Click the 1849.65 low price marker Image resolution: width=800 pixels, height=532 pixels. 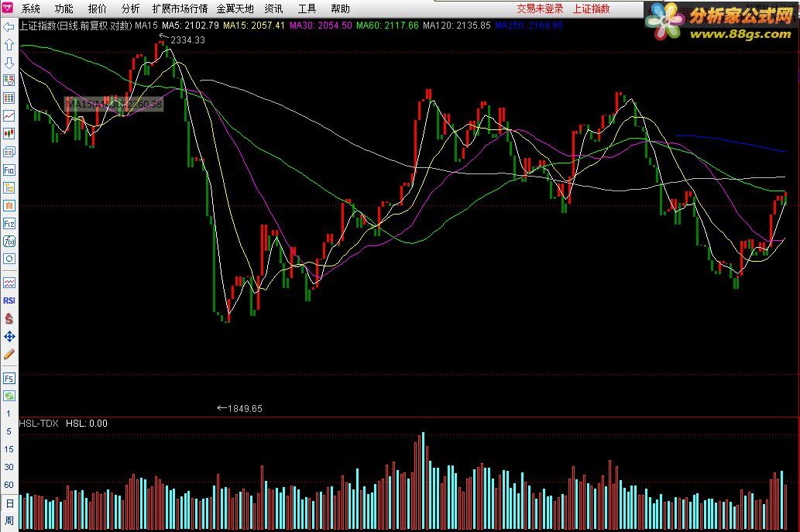point(245,409)
